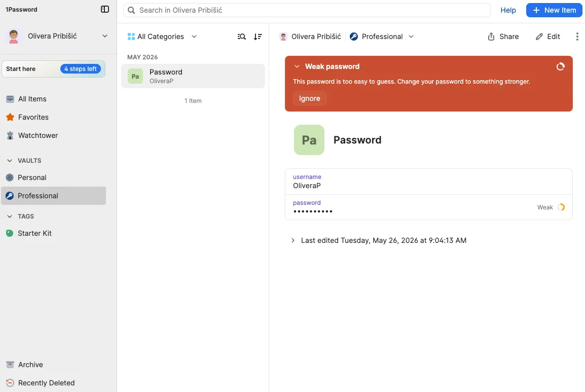This screenshot has height=392, width=585.
Task: Collapse the Weak password banner chevron
Action: (297, 66)
